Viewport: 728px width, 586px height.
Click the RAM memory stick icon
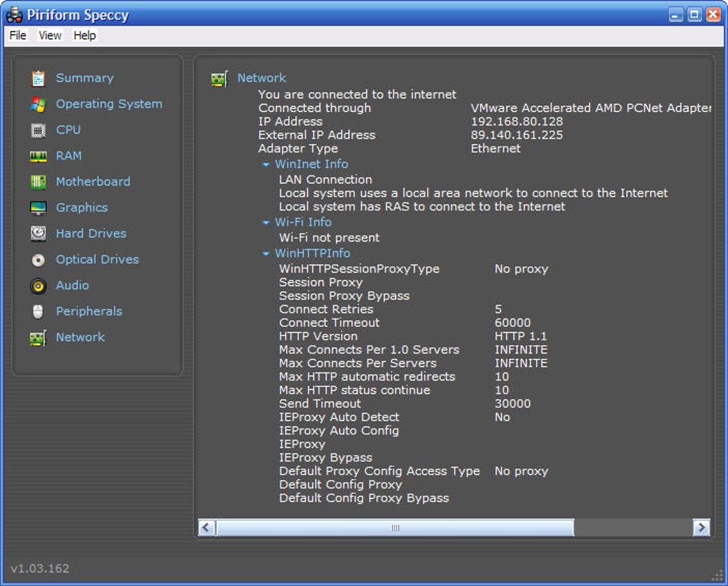click(38, 156)
